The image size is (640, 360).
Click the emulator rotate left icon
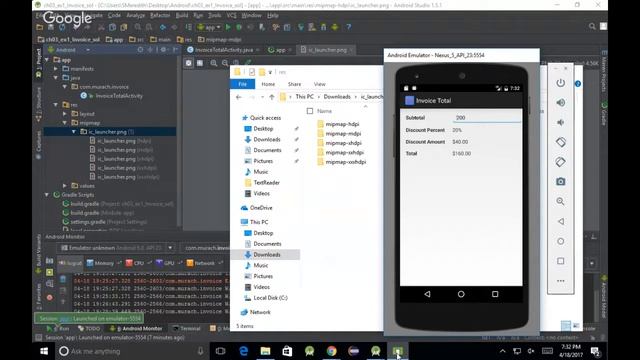tap(560, 142)
